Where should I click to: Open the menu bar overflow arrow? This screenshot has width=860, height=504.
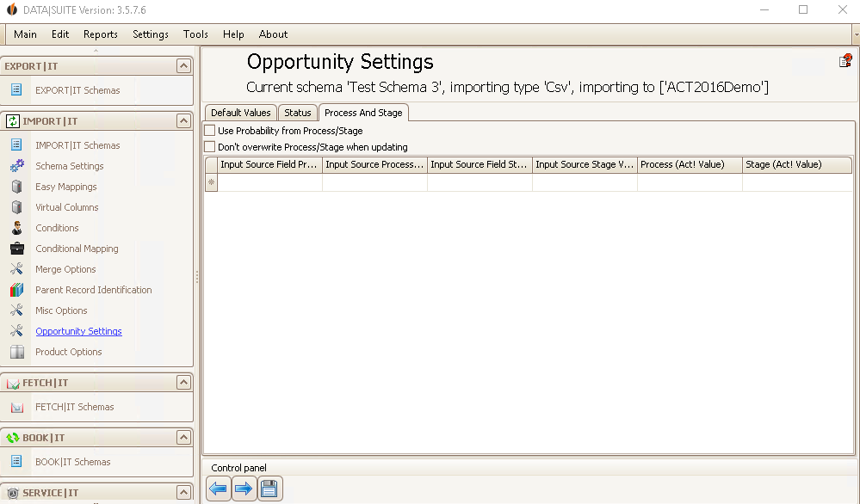pyautogui.click(x=857, y=34)
